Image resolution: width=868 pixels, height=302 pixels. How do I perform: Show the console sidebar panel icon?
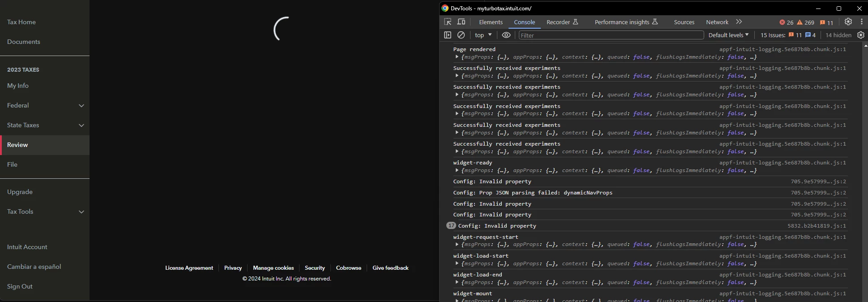coord(448,35)
